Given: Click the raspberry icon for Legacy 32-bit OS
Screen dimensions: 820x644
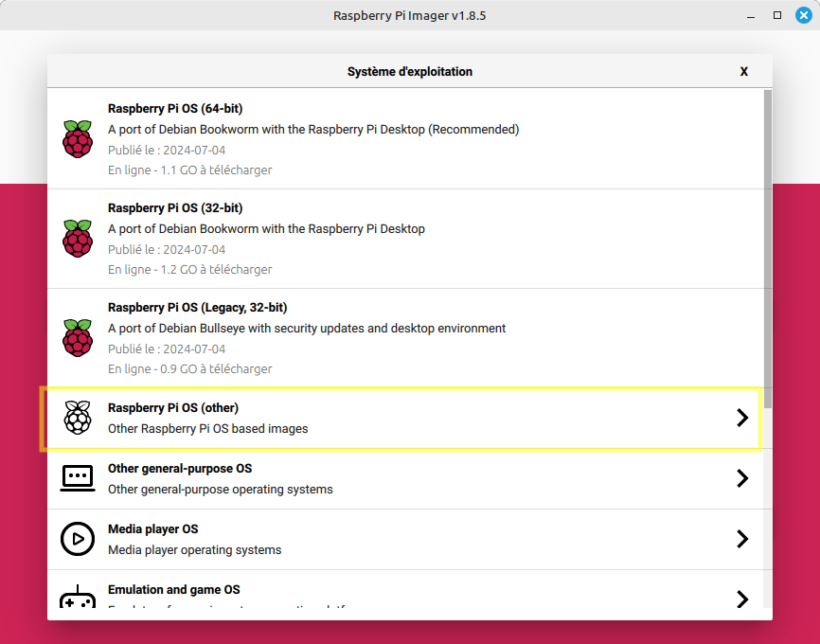Looking at the screenshot, I should (x=78, y=338).
